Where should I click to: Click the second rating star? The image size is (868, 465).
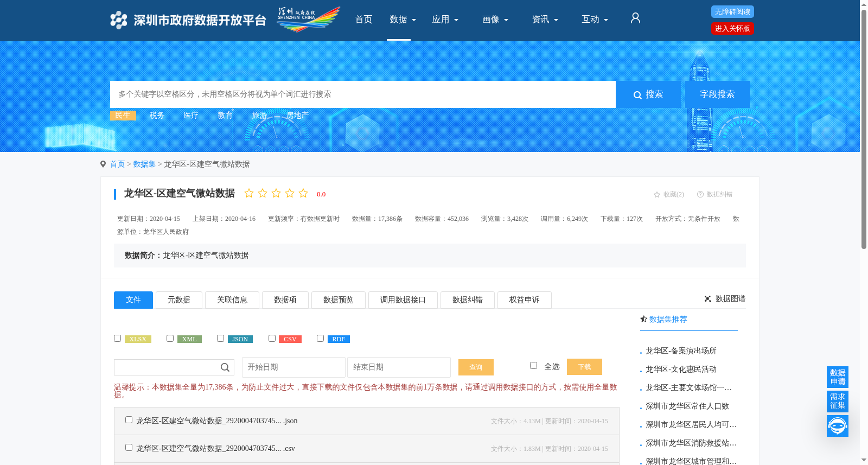click(x=263, y=193)
